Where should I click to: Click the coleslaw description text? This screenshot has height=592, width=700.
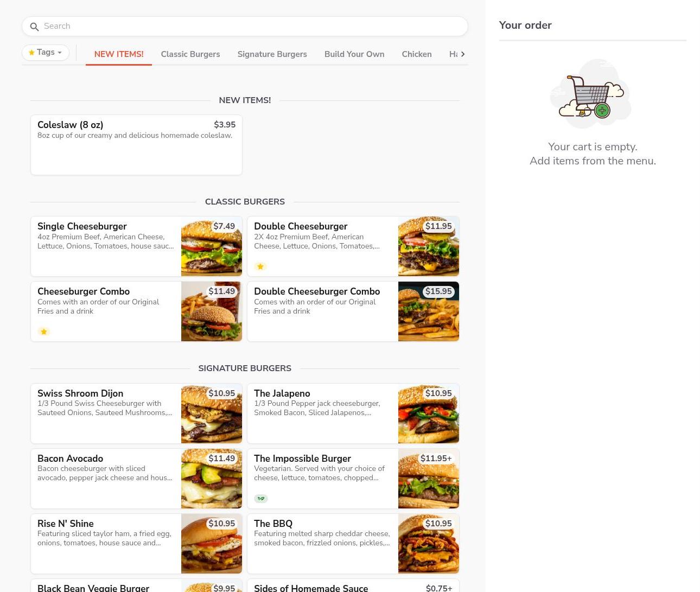[135, 136]
